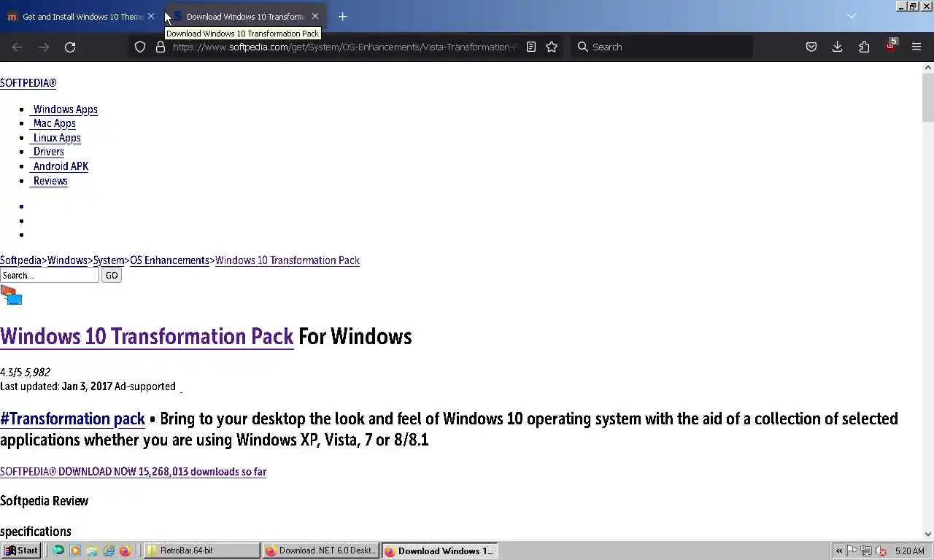934x560 pixels.
Task: Show the Firefox downloads panel
Action: (837, 47)
